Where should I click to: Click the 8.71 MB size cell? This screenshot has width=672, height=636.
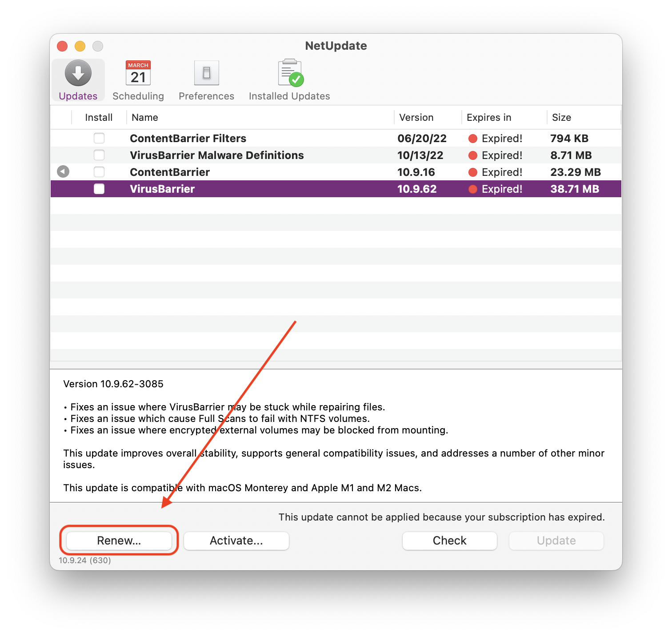point(571,155)
